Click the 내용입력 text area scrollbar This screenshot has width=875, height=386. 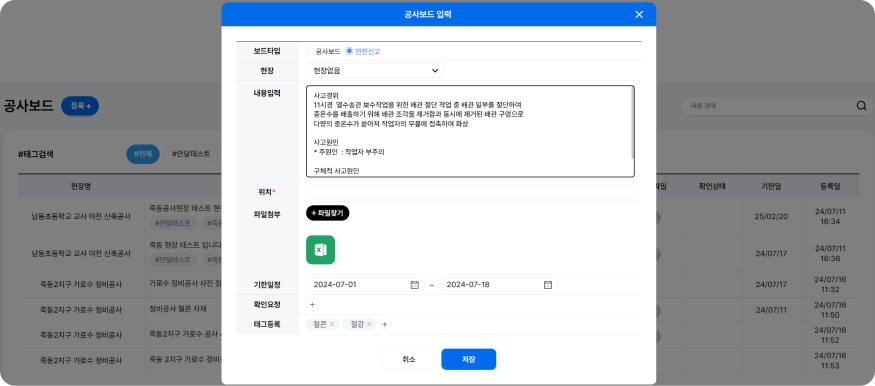(x=632, y=123)
